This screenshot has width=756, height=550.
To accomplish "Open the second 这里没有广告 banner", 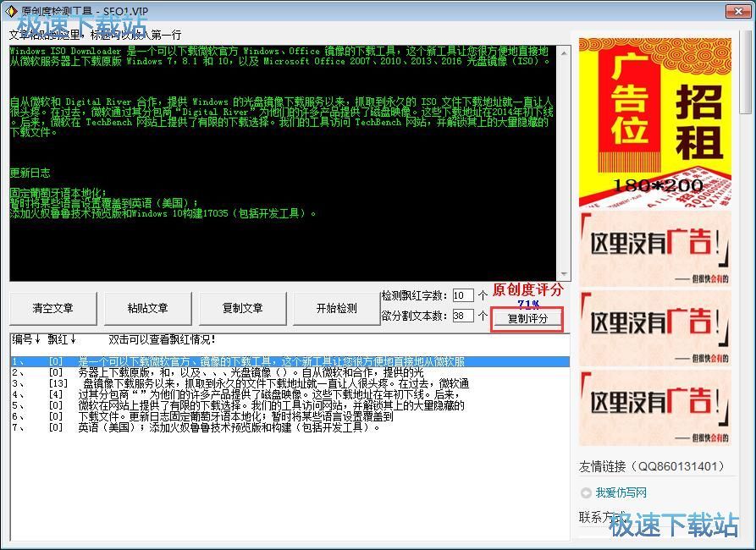I will 654,328.
